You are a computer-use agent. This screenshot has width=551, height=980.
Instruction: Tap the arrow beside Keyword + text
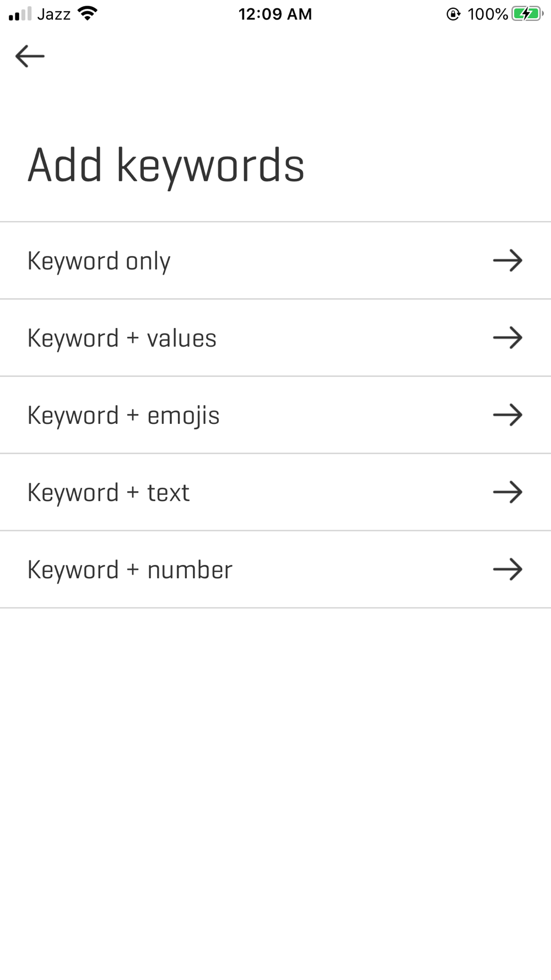(x=507, y=492)
